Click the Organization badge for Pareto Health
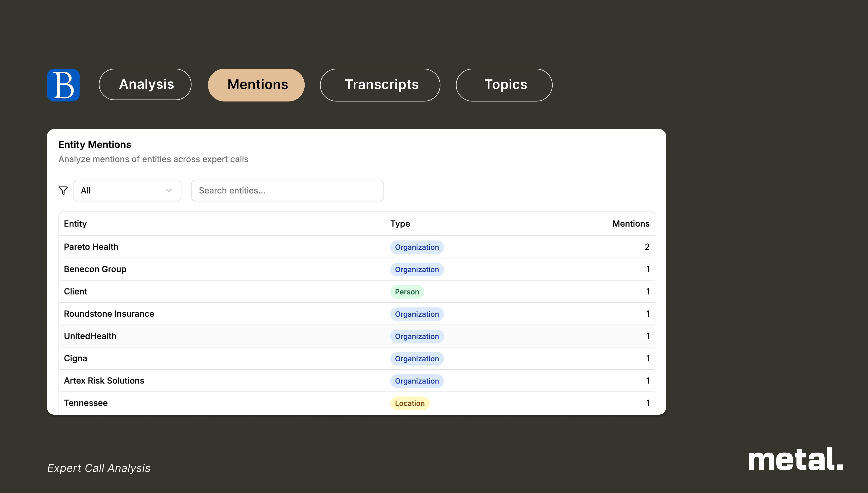The width and height of the screenshot is (868, 493). tap(417, 247)
